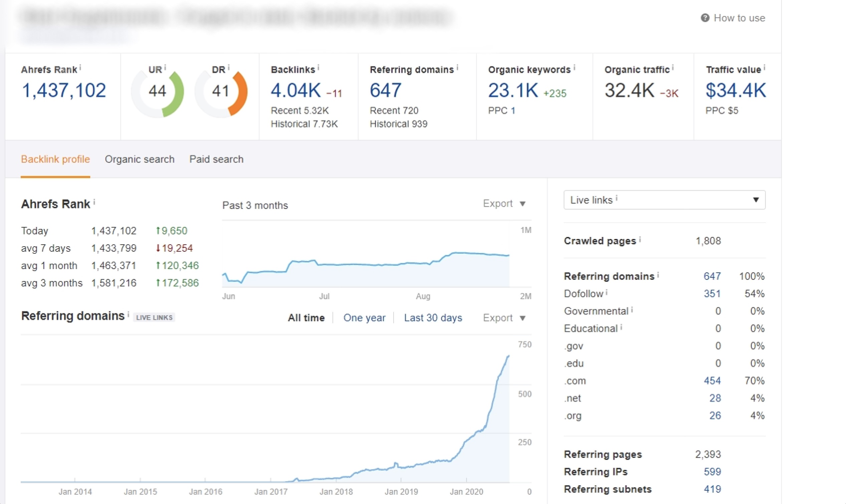
Task: Click info icon next to Crawled pages
Action: point(640,239)
